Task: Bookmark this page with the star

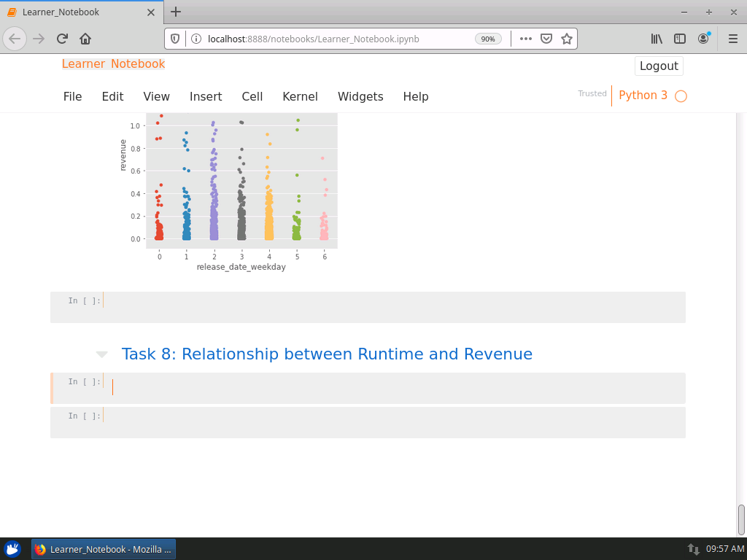Action: click(566, 39)
